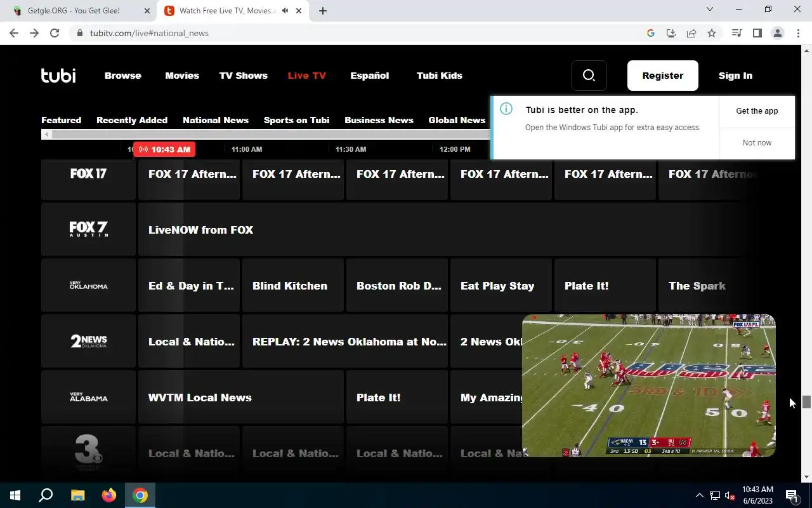Click the page vertical scrollbar thumb
This screenshot has width=812, height=508.
(x=806, y=402)
